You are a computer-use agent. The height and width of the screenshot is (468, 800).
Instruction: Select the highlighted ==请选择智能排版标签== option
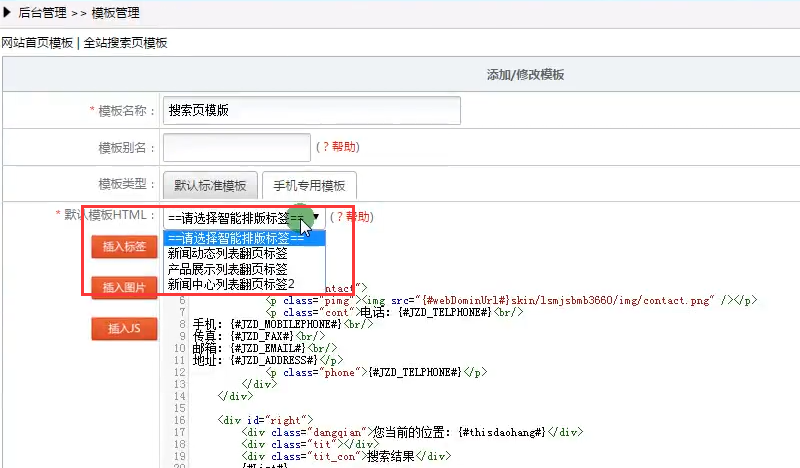tap(243, 238)
